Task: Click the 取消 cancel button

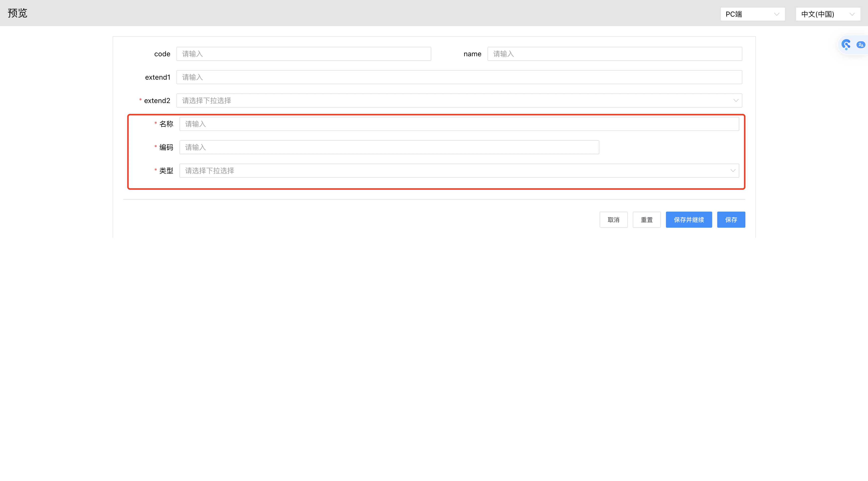Action: pyautogui.click(x=613, y=220)
